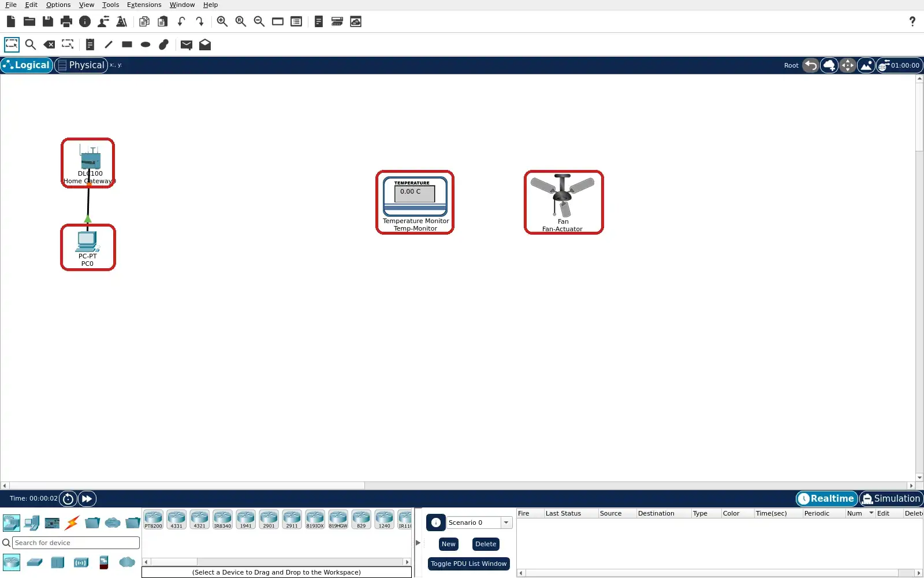The width and height of the screenshot is (924, 578).
Task: Choose the Select tool
Action: tap(12, 45)
